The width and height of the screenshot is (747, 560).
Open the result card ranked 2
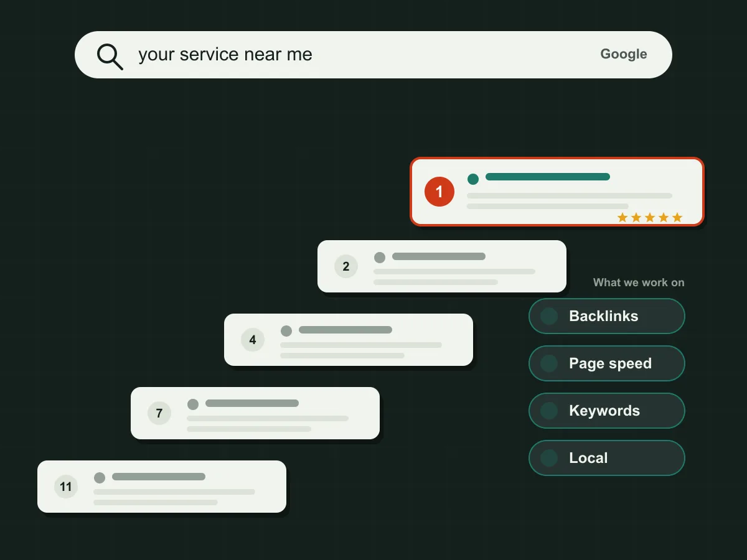pos(442,266)
